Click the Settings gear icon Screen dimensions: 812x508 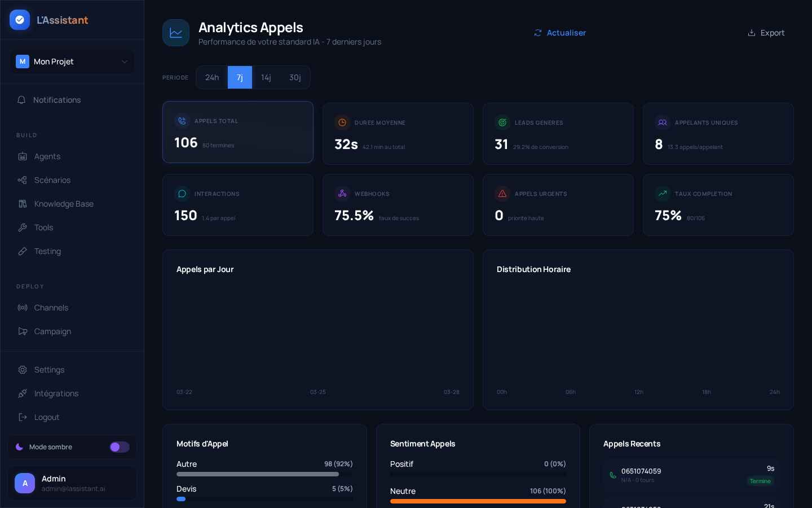tap(23, 370)
